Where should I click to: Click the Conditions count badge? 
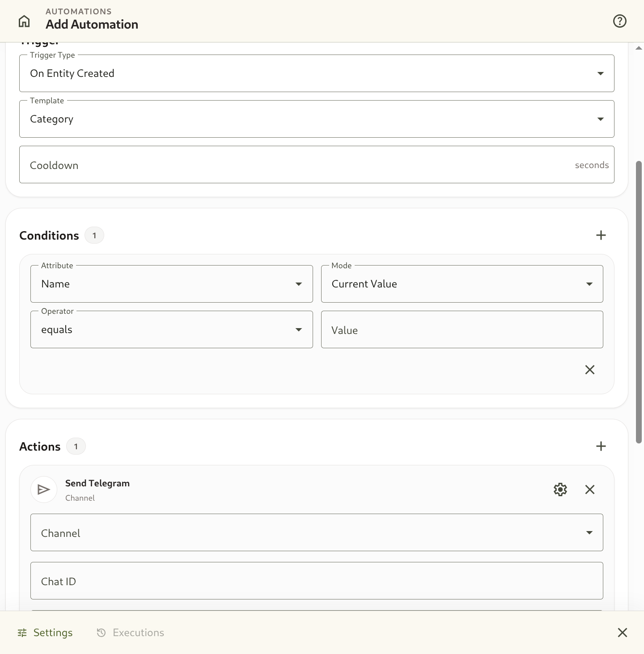[94, 236]
